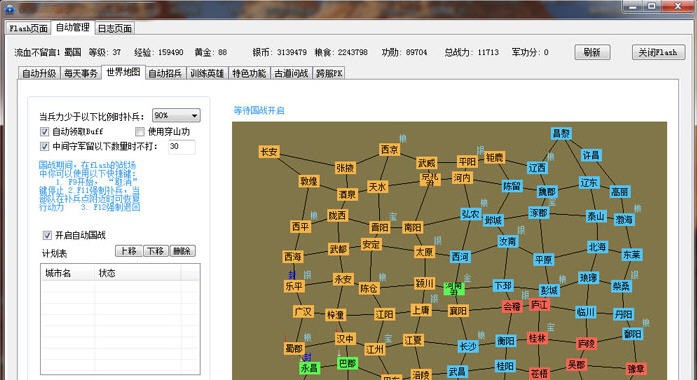Image resolution: width=697 pixels, height=380 pixels.
Task: Select the 河内 city node
Action: point(462,178)
